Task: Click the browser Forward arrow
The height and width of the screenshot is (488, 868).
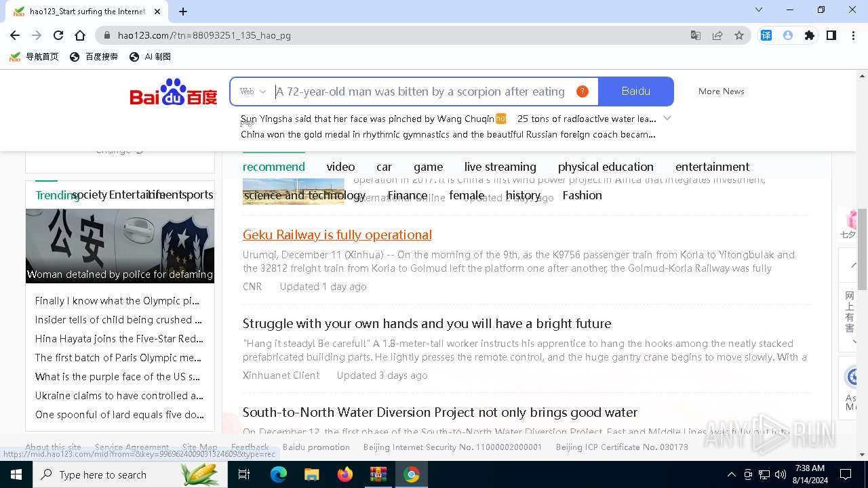Action: pos(37,35)
